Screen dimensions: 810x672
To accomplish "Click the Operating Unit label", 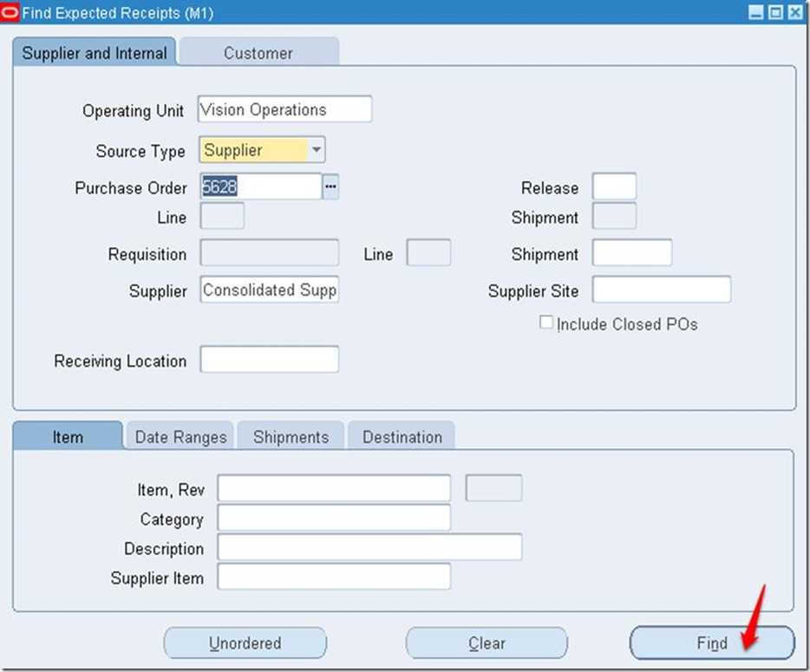I will click(134, 110).
